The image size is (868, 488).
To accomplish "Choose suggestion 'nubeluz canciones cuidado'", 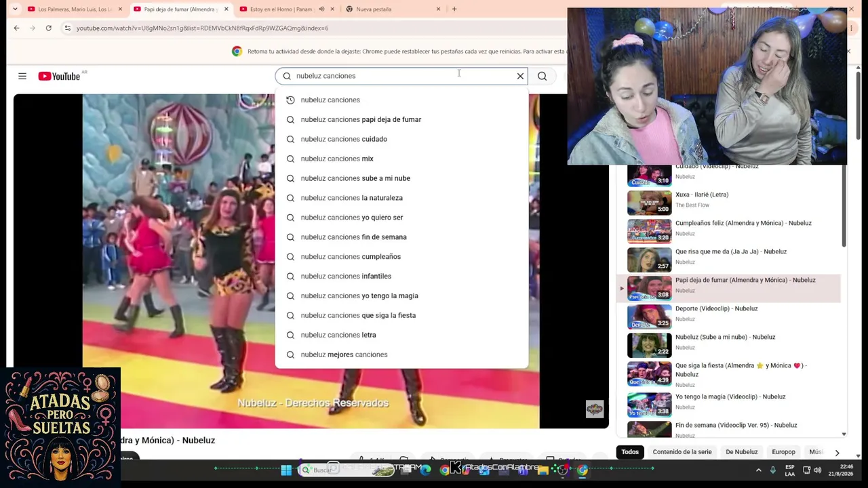I will click(x=401, y=139).
